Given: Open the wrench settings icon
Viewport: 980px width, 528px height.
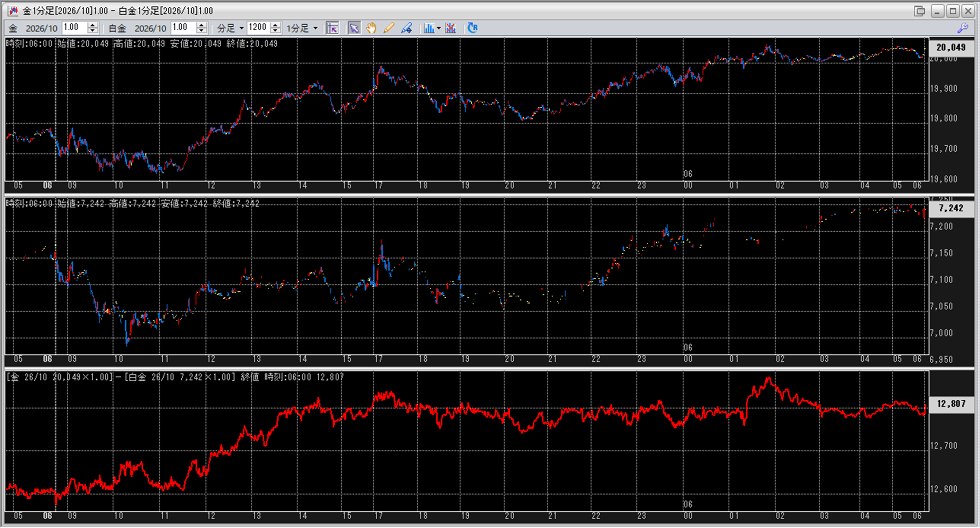Looking at the screenshot, I should (x=962, y=28).
